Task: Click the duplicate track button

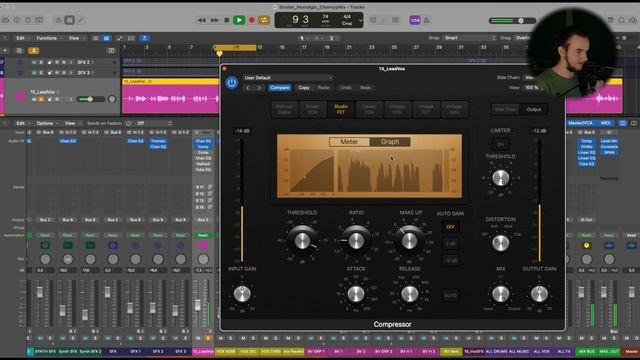Action: 19,51
